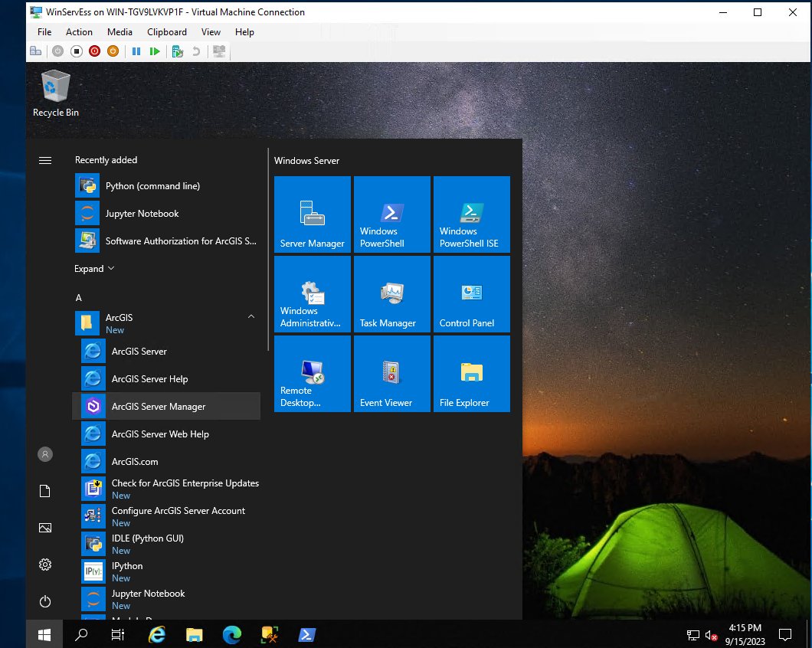
Task: Click the Start VM toolbar icon
Action: pyautogui.click(x=58, y=51)
